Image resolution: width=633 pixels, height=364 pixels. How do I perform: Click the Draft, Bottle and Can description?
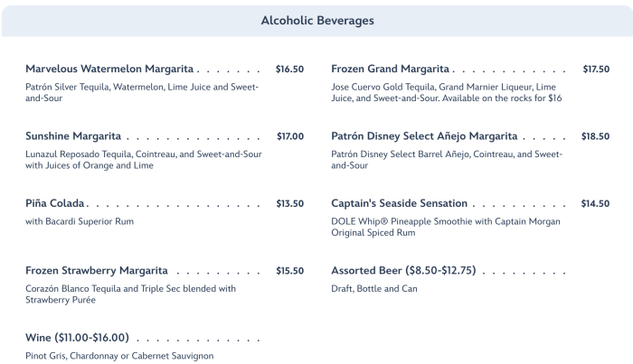tap(374, 289)
